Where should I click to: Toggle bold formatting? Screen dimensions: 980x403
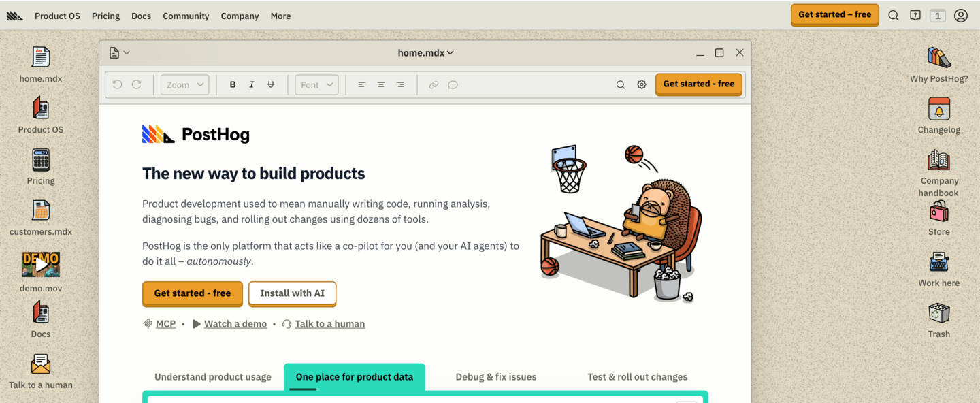click(x=233, y=84)
